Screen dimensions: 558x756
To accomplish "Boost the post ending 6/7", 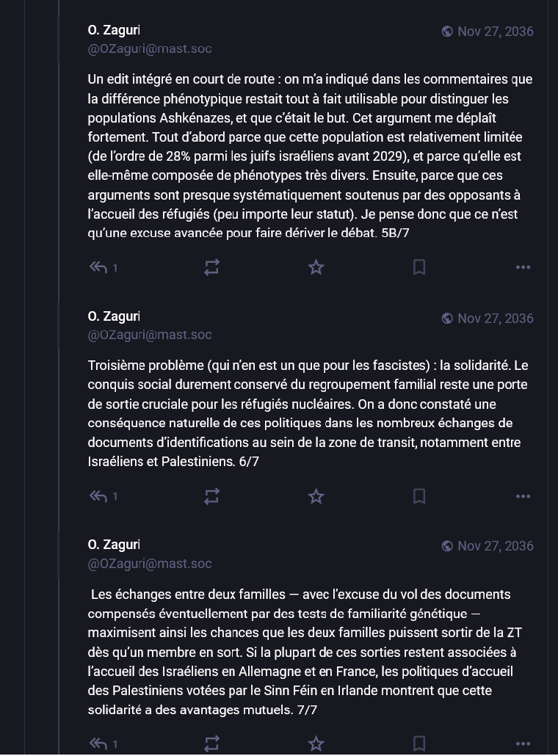I will (211, 496).
